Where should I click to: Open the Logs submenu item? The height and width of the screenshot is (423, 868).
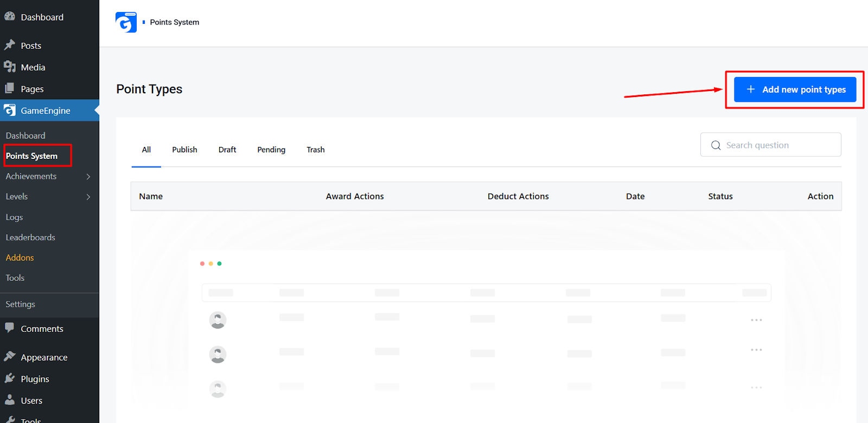click(14, 217)
